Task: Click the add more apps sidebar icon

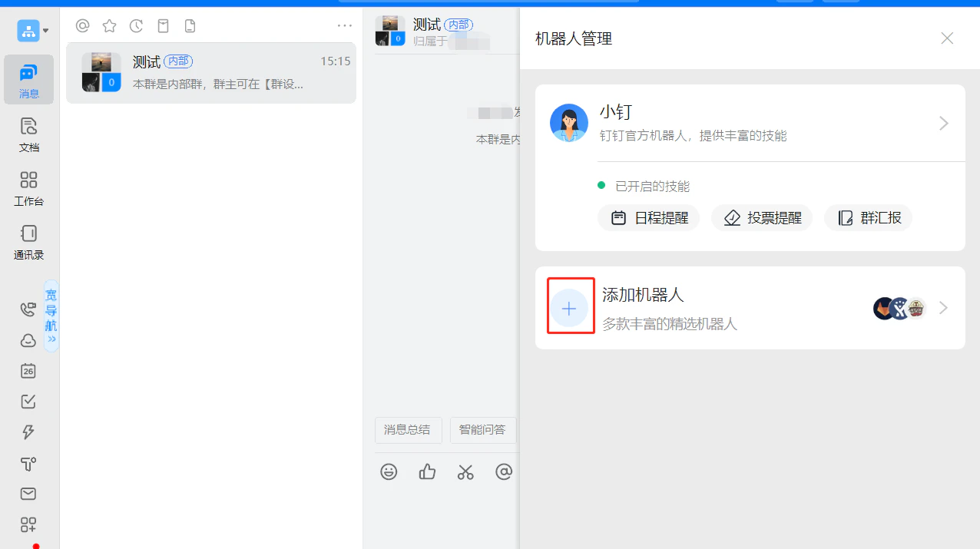Action: (28, 524)
